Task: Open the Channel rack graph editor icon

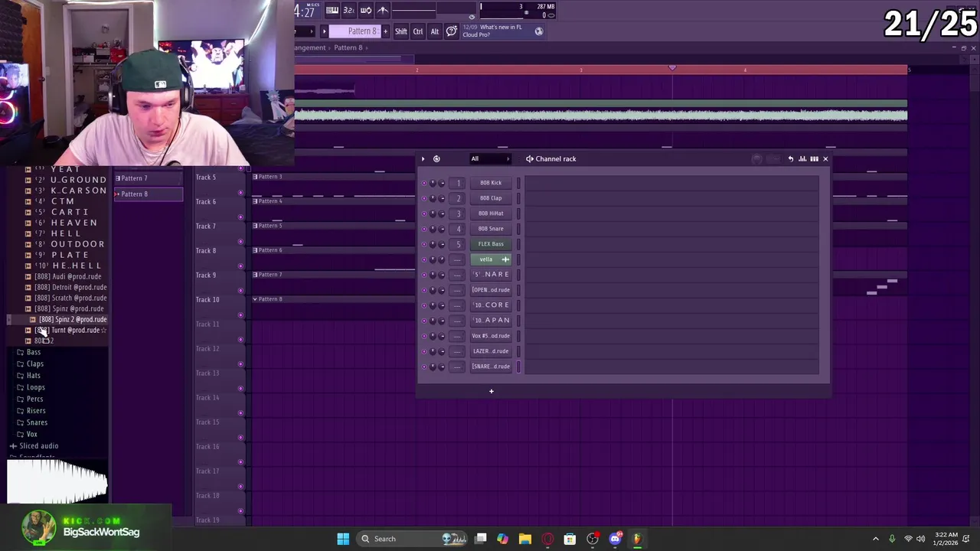Action: pos(802,158)
